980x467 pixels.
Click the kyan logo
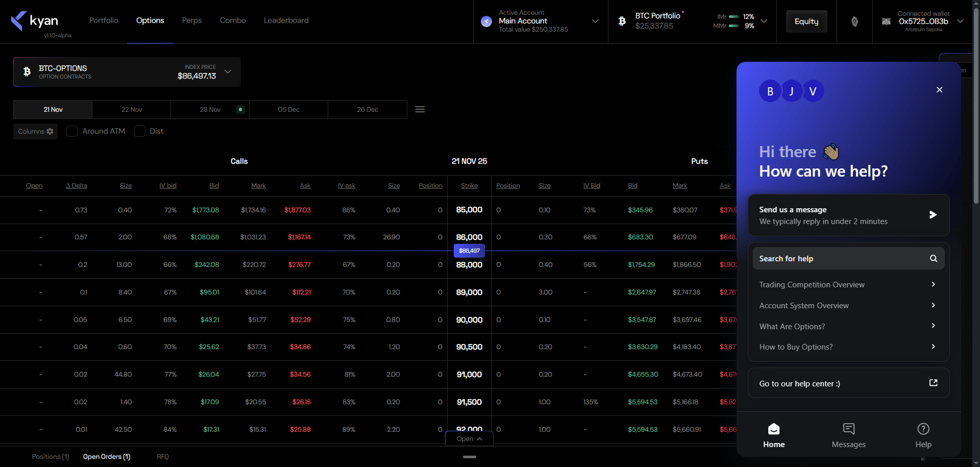point(34,21)
